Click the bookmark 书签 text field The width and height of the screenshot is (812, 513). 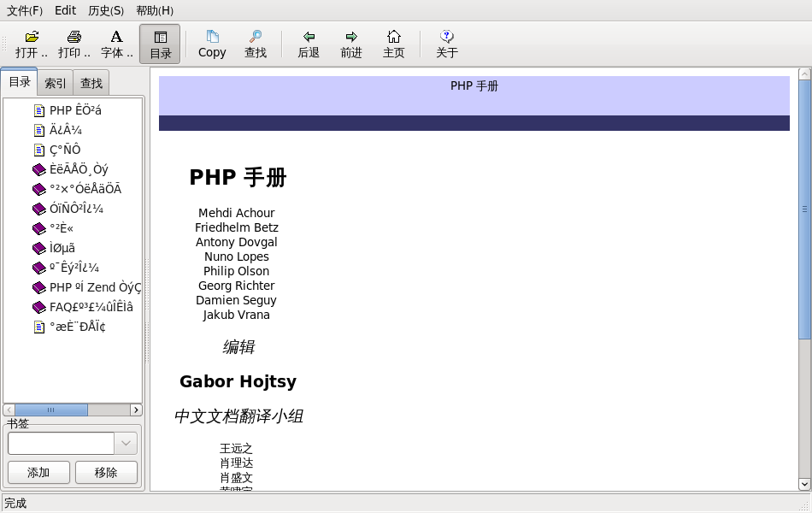pyautogui.click(x=61, y=444)
